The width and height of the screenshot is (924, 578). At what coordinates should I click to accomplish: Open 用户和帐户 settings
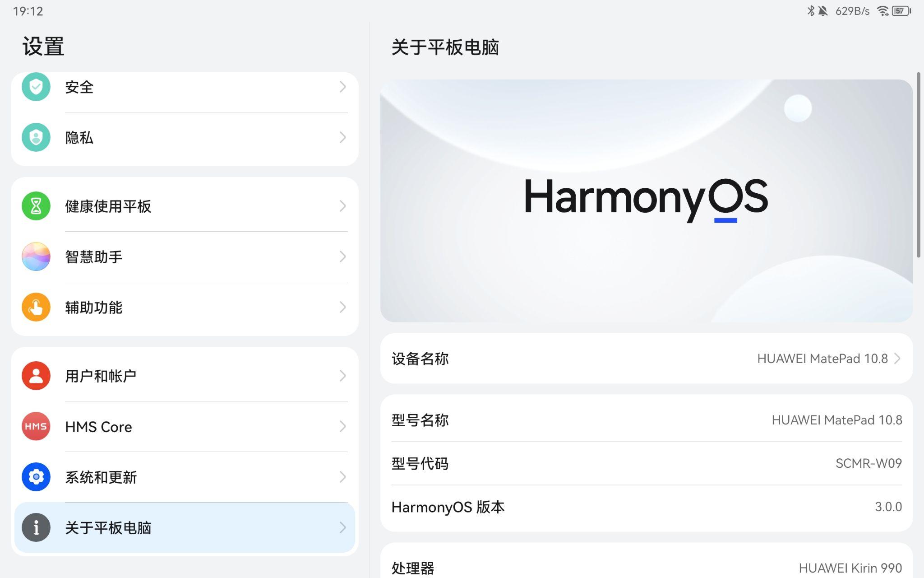pos(185,376)
